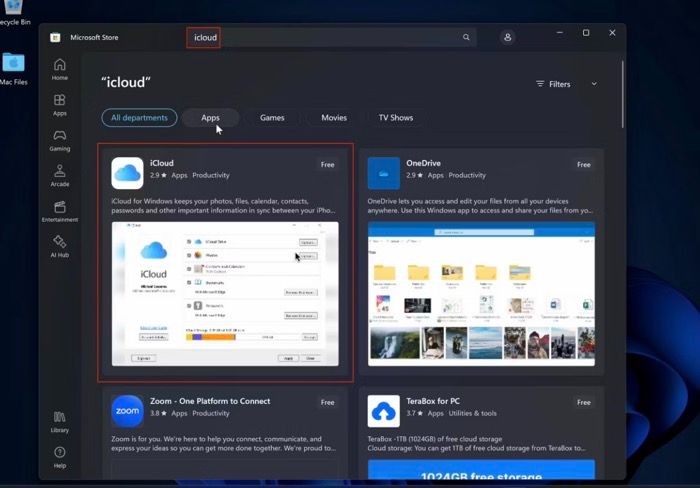The height and width of the screenshot is (488, 700).
Task: Select the All departments filter
Action: 139,117
